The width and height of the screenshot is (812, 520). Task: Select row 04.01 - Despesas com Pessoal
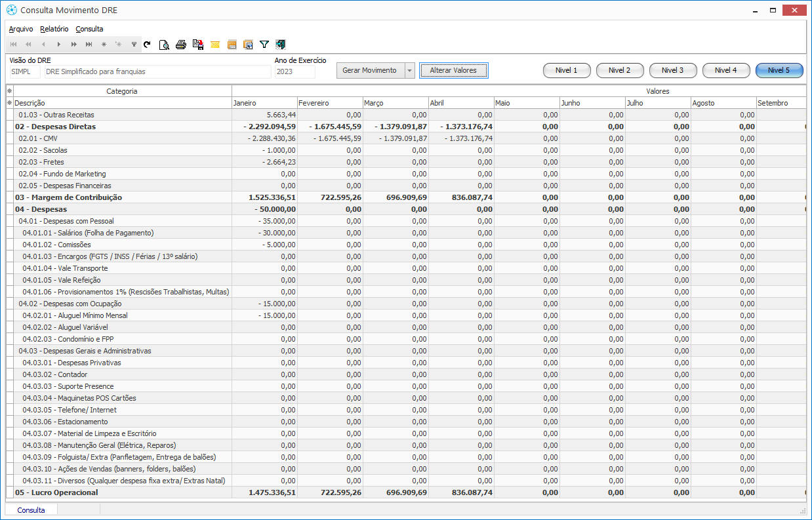(406, 221)
